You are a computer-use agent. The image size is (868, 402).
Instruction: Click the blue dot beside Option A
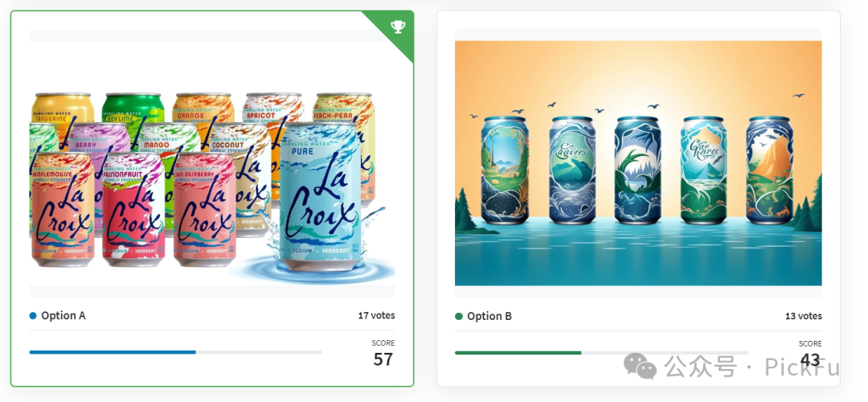[x=33, y=316]
